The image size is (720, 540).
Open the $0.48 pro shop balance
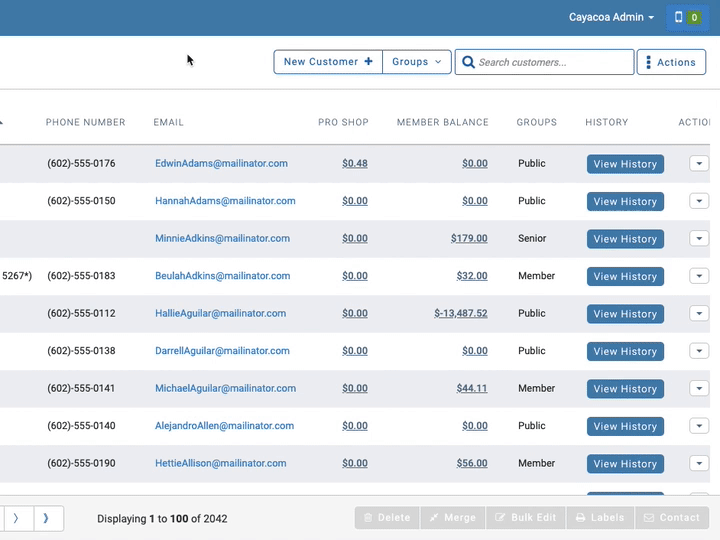[354, 163]
